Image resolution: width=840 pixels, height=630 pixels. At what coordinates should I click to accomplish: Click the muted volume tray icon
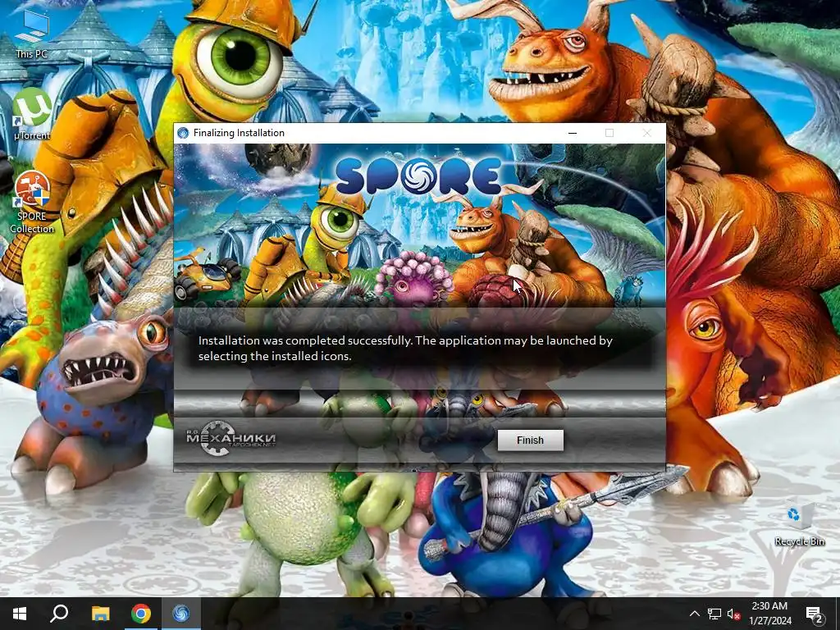[734, 614]
